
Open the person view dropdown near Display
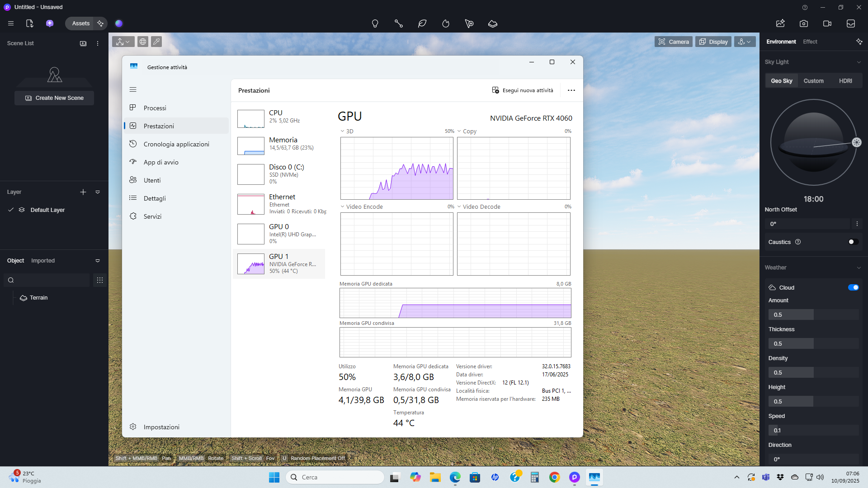click(x=745, y=42)
